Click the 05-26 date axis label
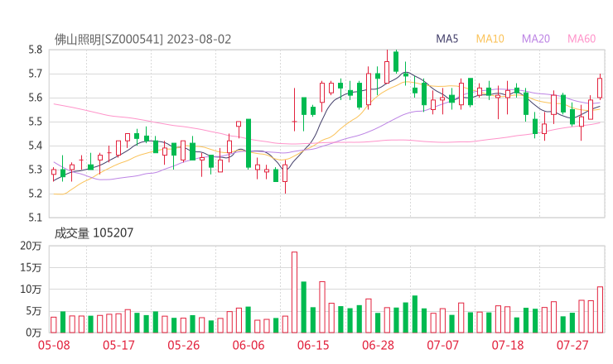613x364 pixels. 183,345
